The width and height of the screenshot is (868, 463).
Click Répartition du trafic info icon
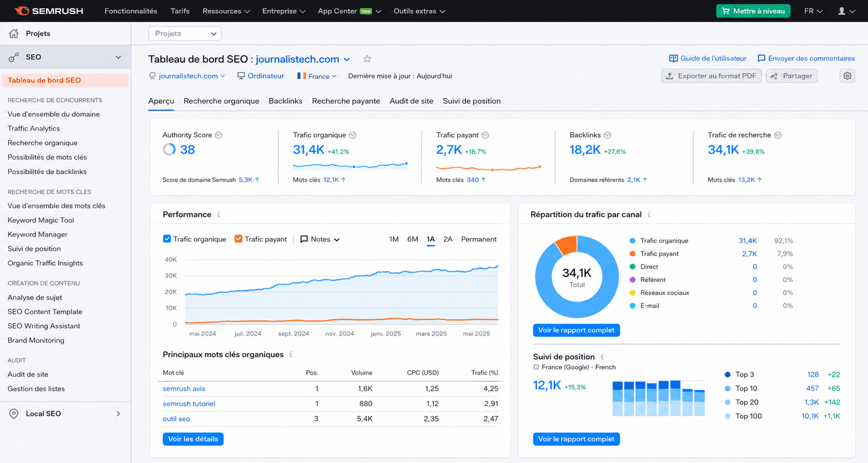(x=649, y=215)
